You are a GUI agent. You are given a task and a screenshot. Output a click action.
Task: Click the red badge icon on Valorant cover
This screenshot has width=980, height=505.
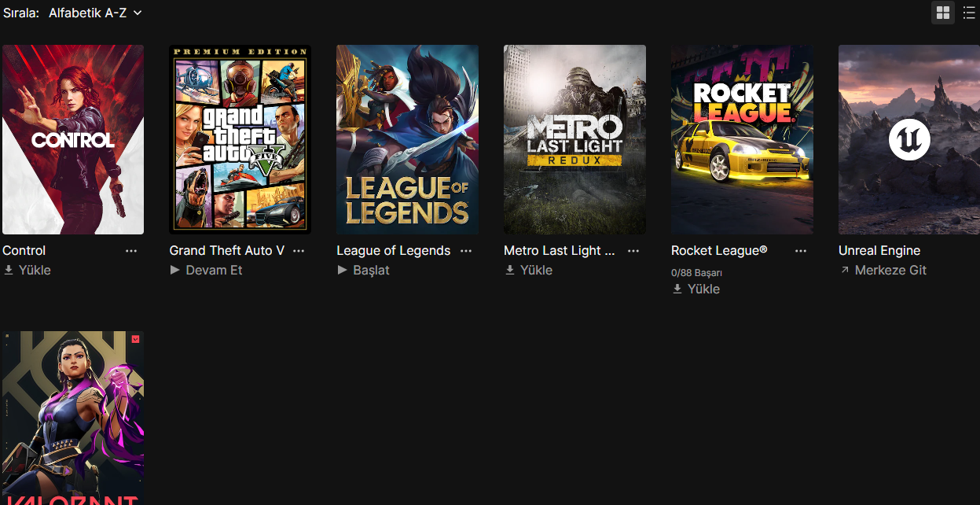135,339
